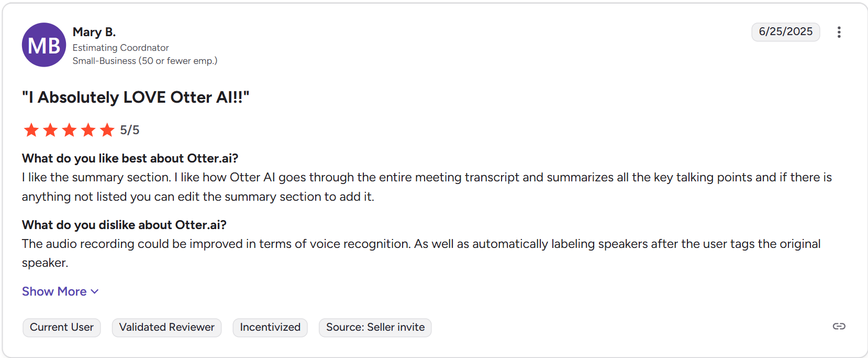Select the Validated Reviewer tag
The image size is (868, 358).
click(x=167, y=328)
